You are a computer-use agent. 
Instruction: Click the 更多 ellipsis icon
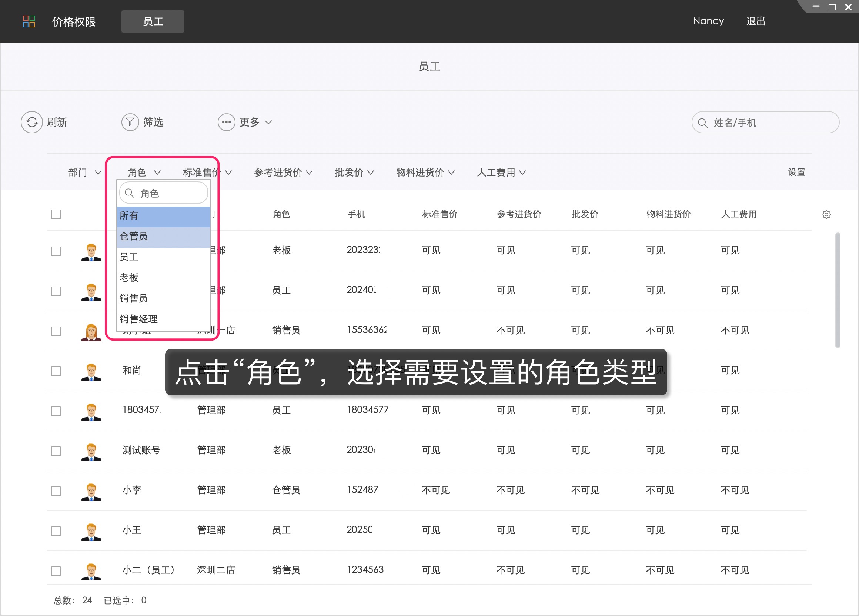click(226, 122)
